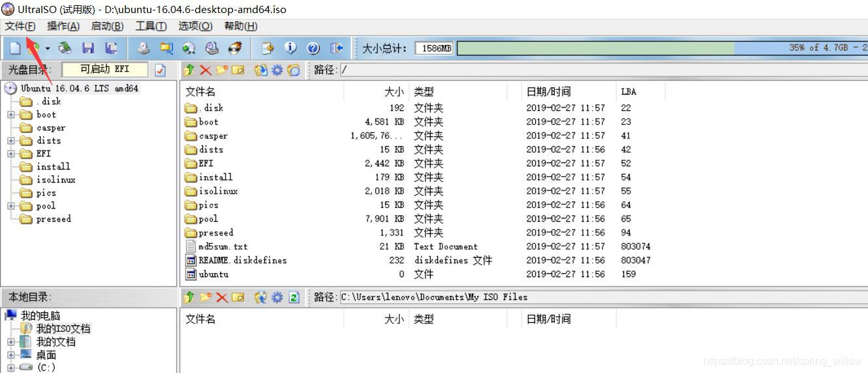Click the disc size progress bar showing 35%
The width and height of the screenshot is (868, 373).
pos(662,48)
